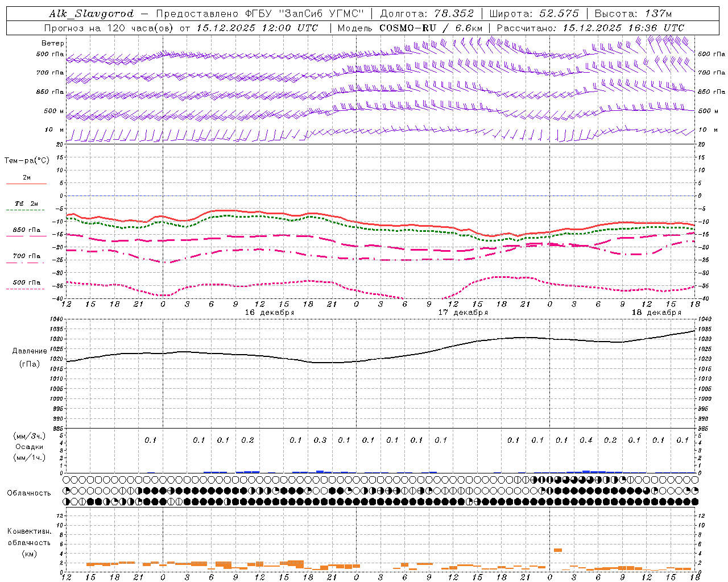The height and width of the screenshot is (582, 728).
Task: Click the '16 декабря' date label
Action: [x=270, y=313]
